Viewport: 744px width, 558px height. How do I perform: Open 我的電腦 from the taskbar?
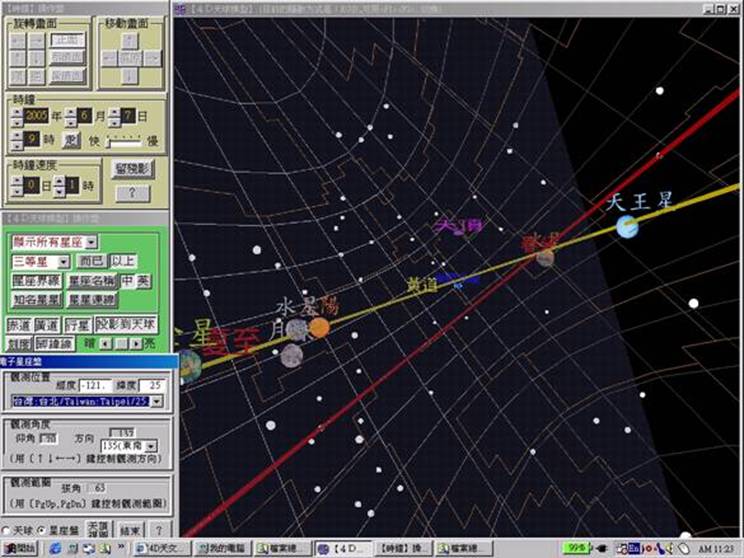(223, 549)
